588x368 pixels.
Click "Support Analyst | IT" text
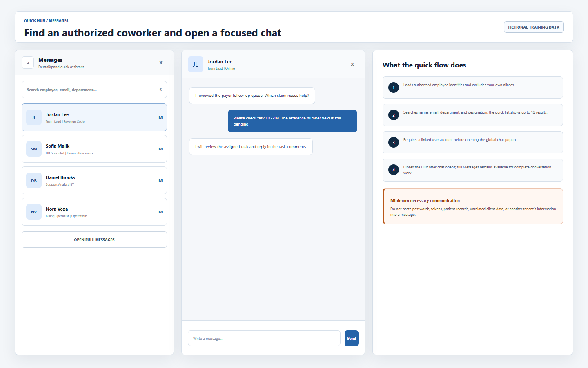pyautogui.click(x=60, y=184)
